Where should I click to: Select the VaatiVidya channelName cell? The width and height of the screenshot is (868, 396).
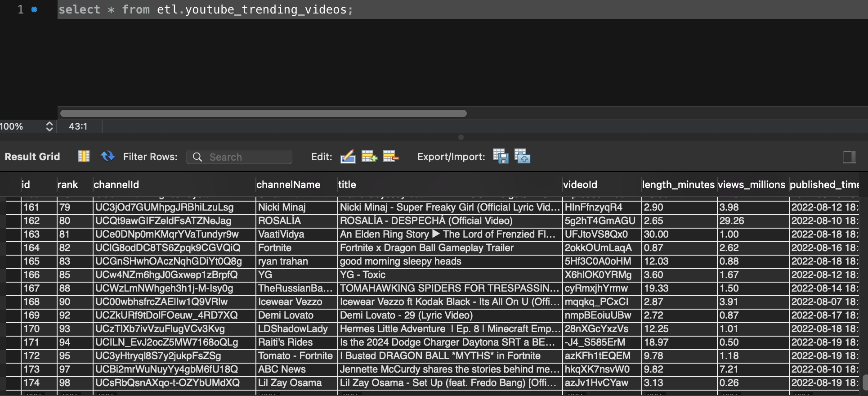pyautogui.click(x=296, y=234)
